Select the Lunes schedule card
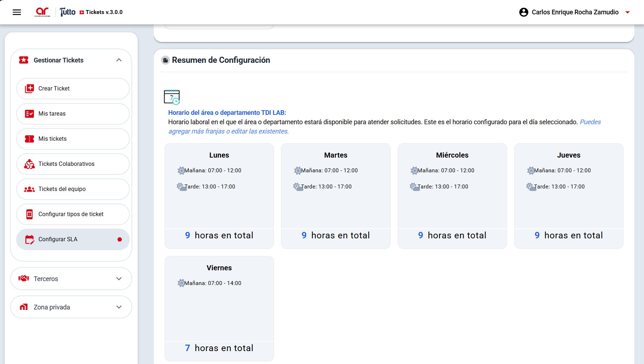644x364 pixels. (x=219, y=196)
